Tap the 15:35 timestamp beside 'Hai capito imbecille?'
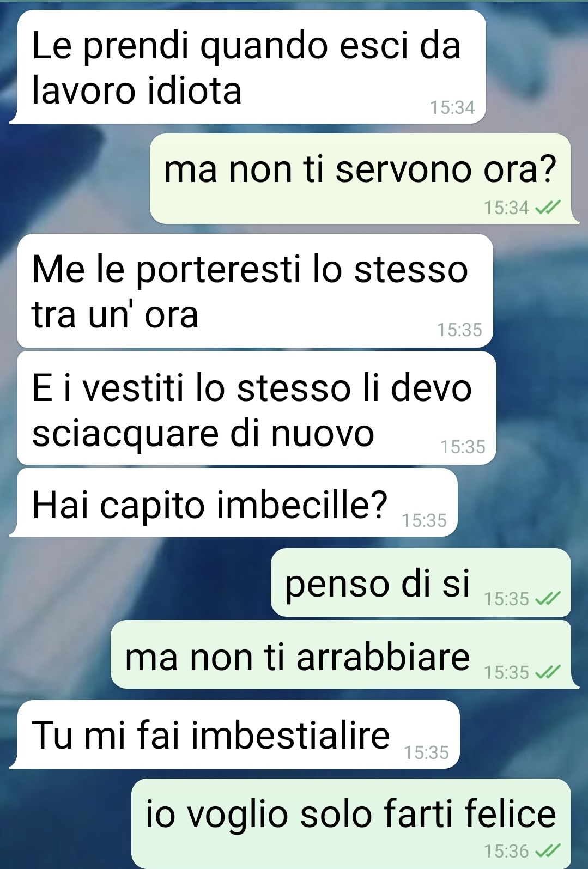The height and width of the screenshot is (869, 588). point(424,520)
